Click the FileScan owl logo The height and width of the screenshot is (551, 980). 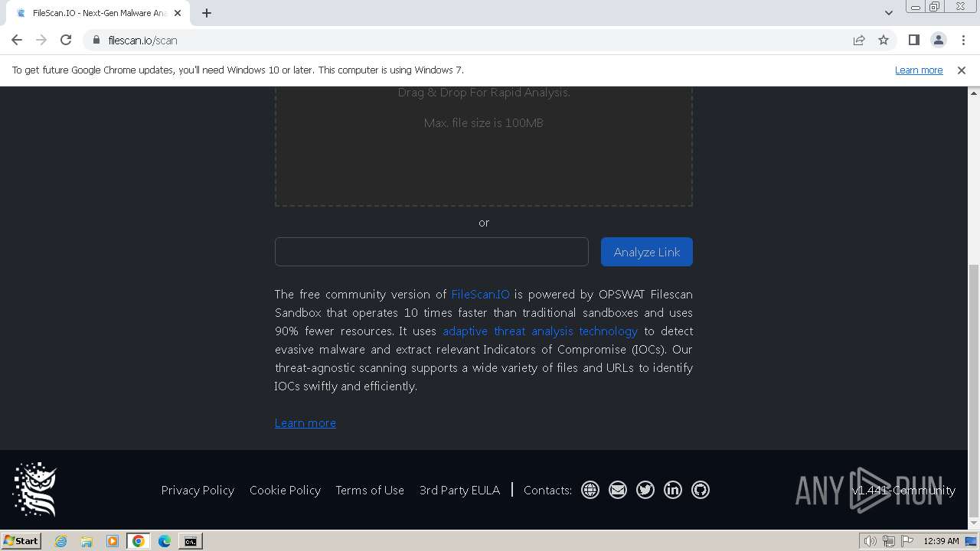click(35, 490)
